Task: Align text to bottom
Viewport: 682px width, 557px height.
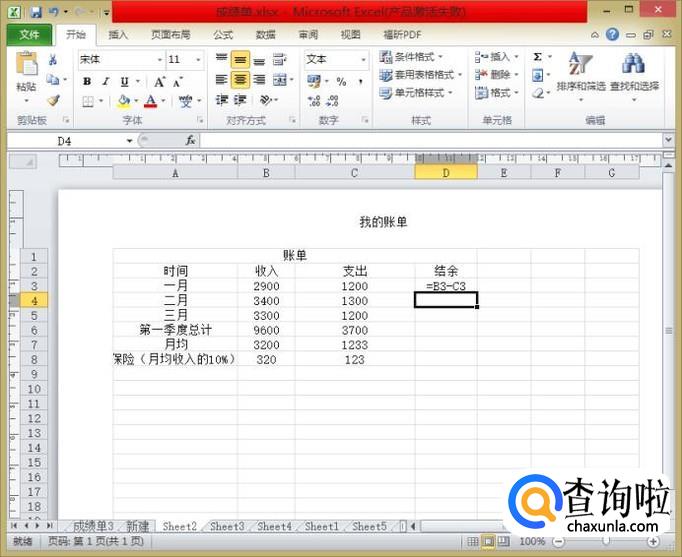Action: [259, 60]
